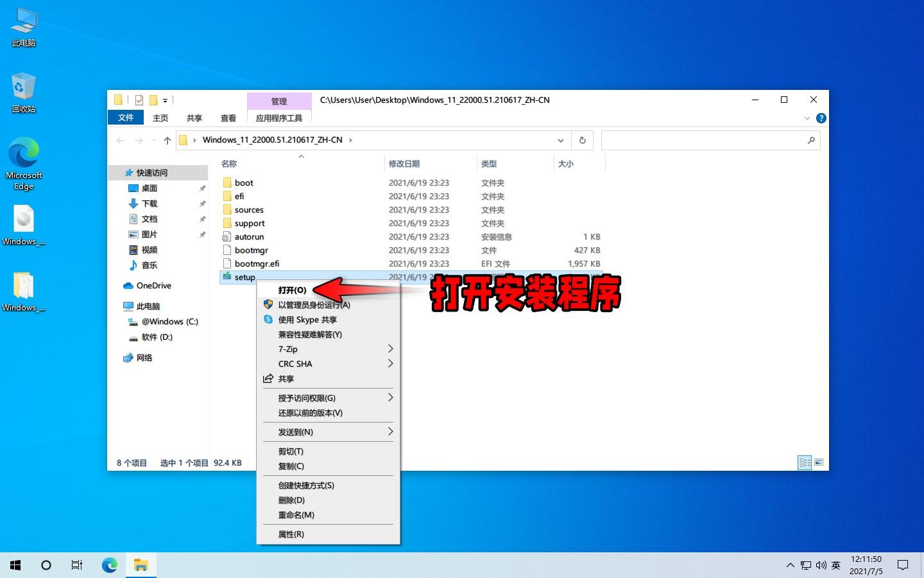Viewport: 924px width, 578px height.
Task: Show hidden system tray icons
Action: pos(790,565)
